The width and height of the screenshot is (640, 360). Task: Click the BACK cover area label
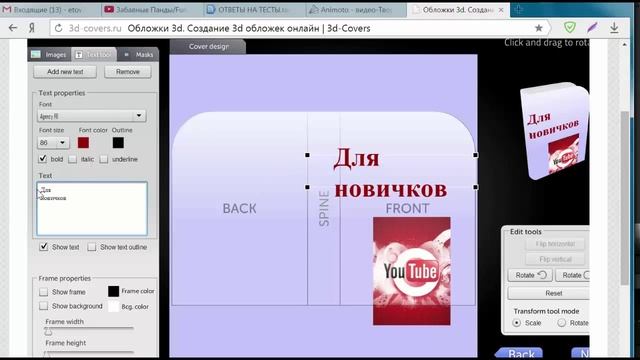pyautogui.click(x=240, y=209)
